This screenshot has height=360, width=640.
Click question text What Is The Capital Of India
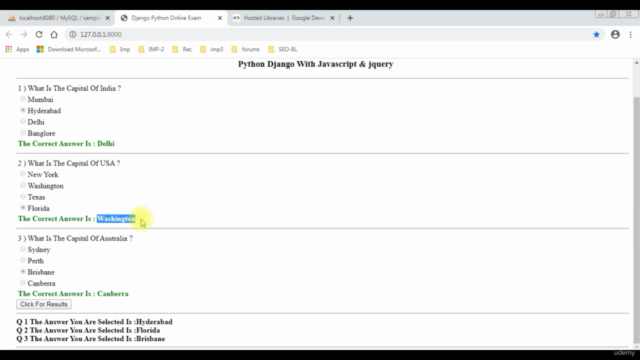pos(74,89)
